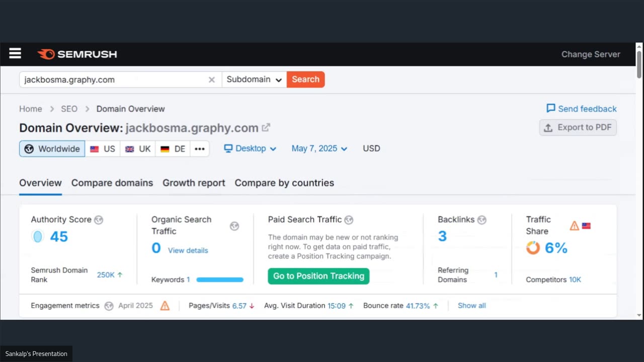Click the Semrush Domain Rank up arrow

120,275
